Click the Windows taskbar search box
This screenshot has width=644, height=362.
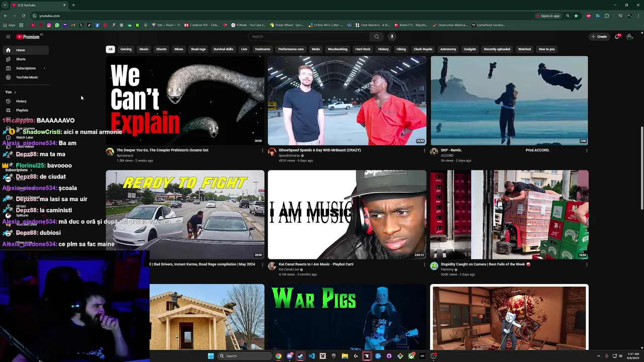(x=245, y=356)
